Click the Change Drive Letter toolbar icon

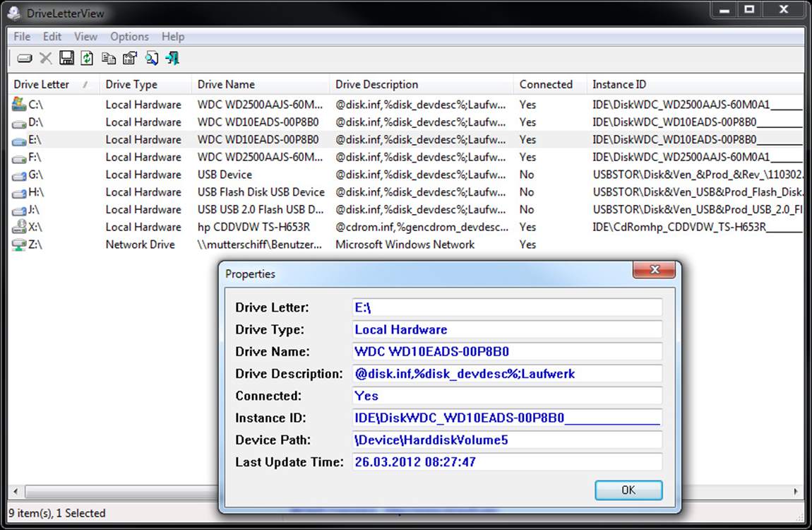click(x=24, y=59)
